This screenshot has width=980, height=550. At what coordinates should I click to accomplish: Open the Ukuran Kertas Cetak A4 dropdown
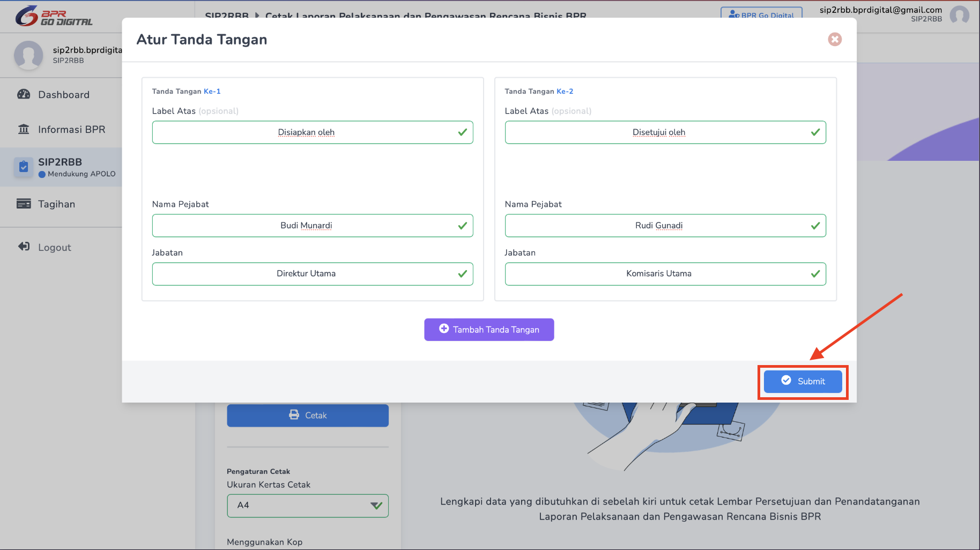[x=308, y=506]
